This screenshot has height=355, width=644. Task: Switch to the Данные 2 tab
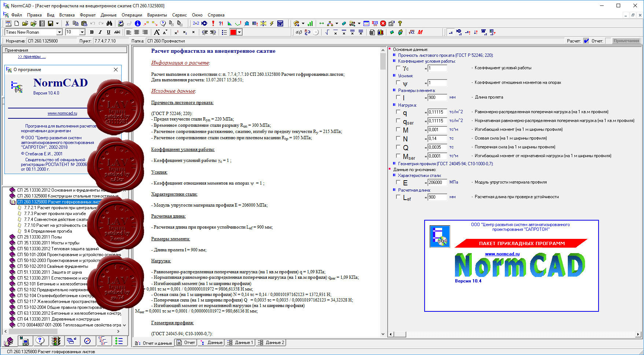click(x=271, y=343)
